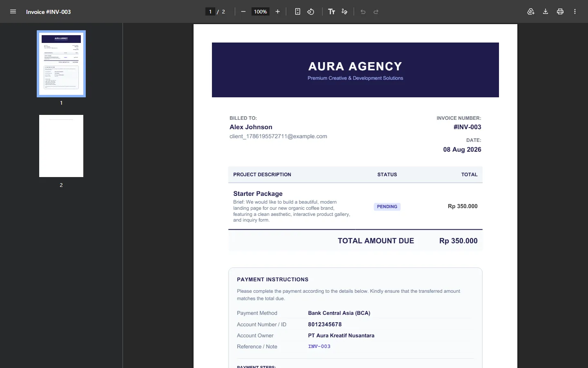Click the zoom in plus button
Image resolution: width=588 pixels, height=368 pixels.
(278, 11)
